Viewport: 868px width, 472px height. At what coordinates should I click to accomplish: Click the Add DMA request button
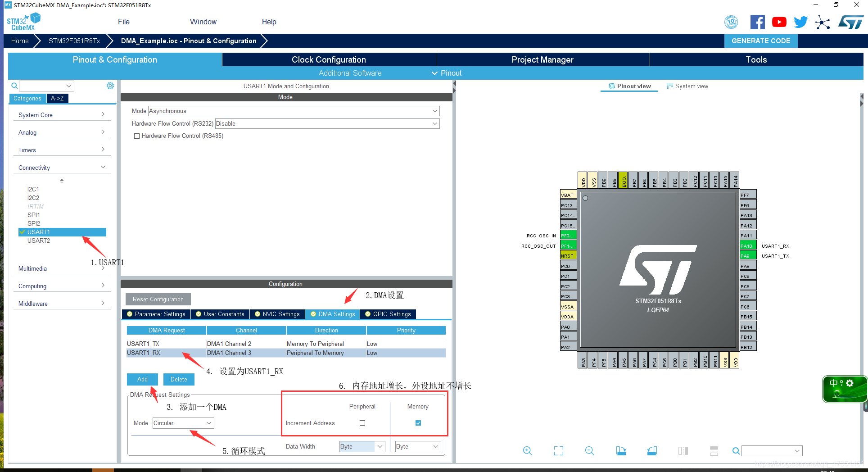point(142,379)
